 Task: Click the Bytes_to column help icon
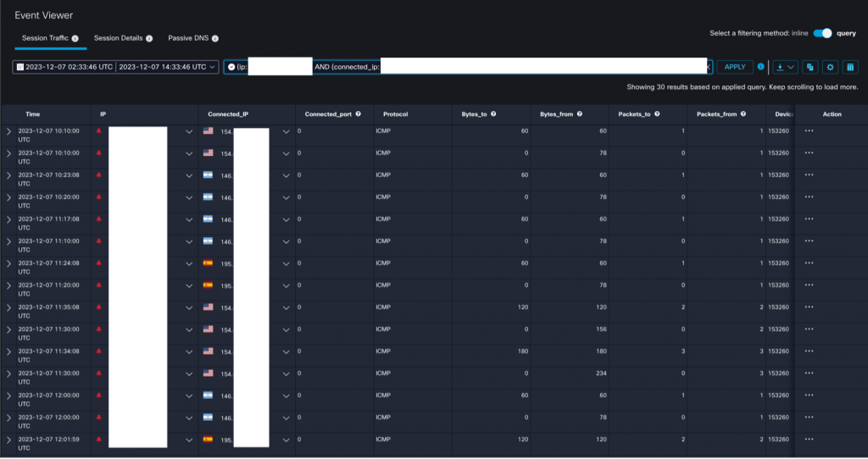(x=493, y=113)
